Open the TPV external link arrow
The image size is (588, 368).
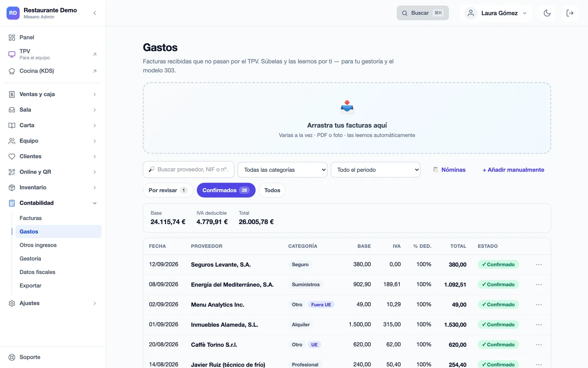(x=95, y=54)
